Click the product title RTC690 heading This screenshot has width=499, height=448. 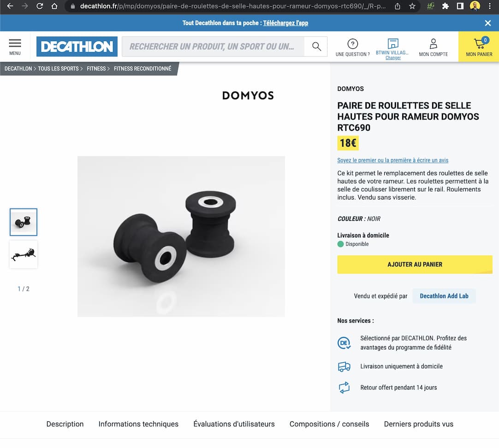tap(408, 116)
